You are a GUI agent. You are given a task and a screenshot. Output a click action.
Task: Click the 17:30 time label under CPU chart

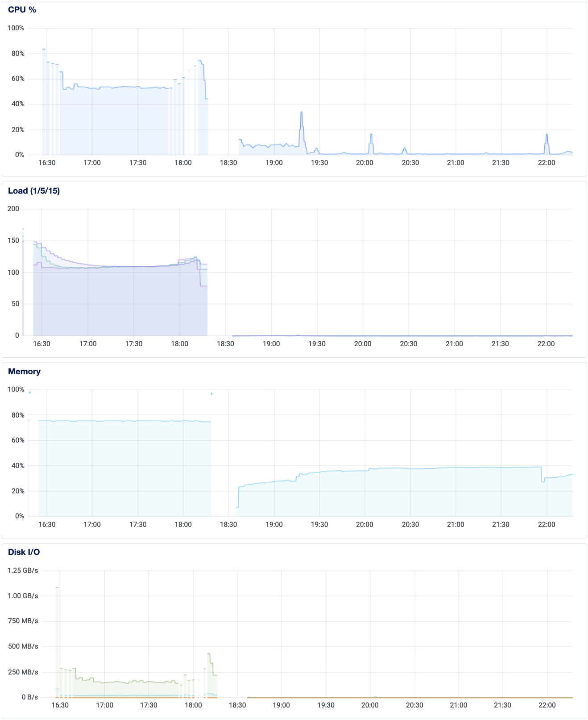pyautogui.click(x=138, y=163)
